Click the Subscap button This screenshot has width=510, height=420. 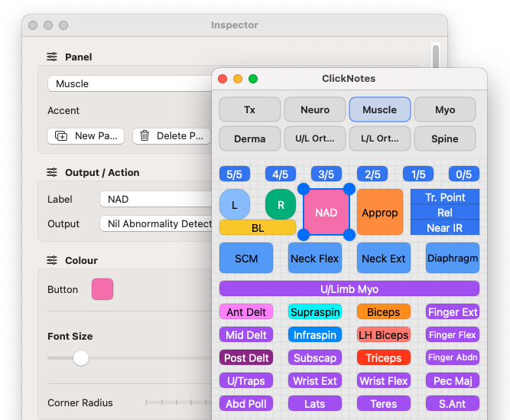(315, 357)
